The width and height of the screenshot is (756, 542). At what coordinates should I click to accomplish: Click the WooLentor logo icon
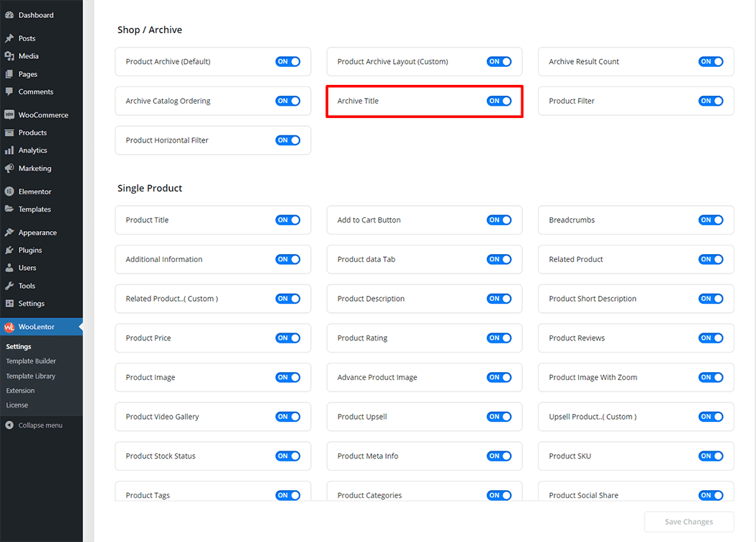point(9,327)
